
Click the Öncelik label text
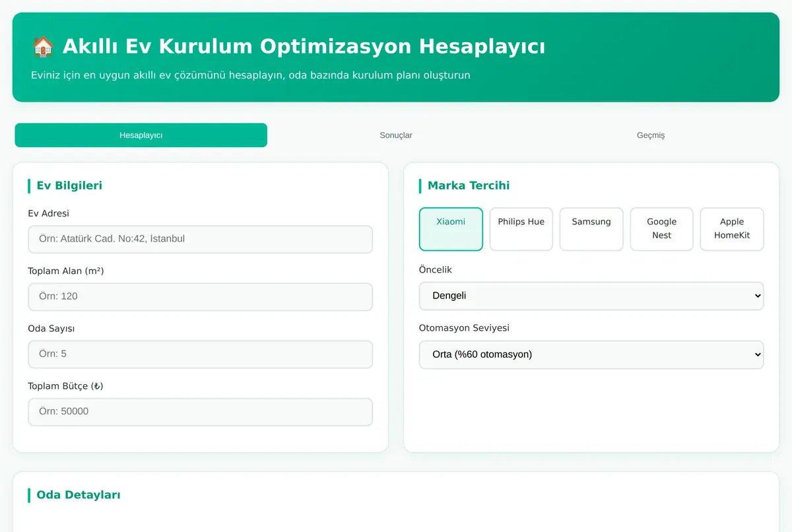point(436,269)
